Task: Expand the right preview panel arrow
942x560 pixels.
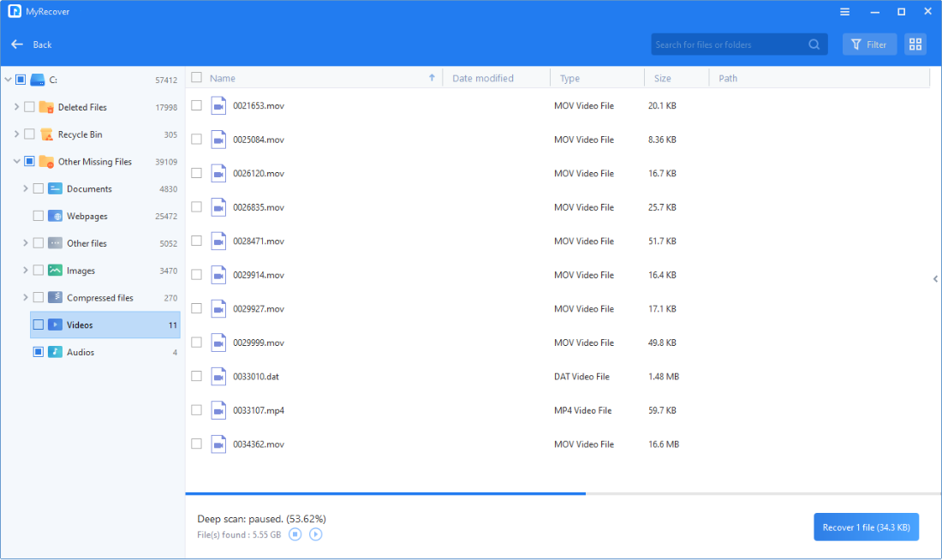Action: click(935, 279)
